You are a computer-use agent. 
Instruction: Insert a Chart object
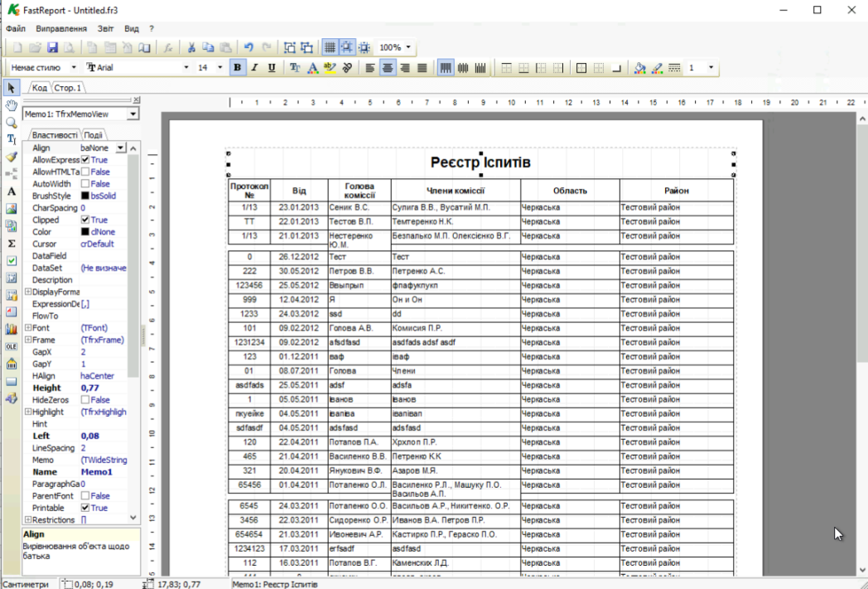12,330
